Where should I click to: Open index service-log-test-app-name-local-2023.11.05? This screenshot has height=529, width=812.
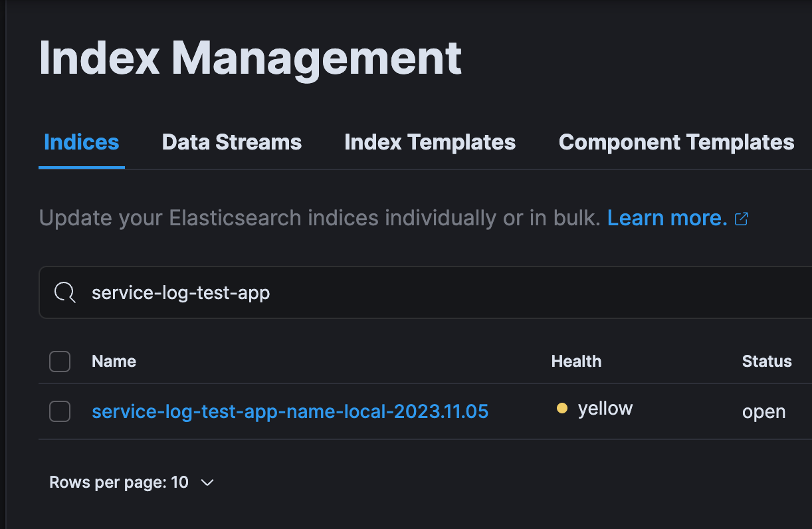pos(290,411)
